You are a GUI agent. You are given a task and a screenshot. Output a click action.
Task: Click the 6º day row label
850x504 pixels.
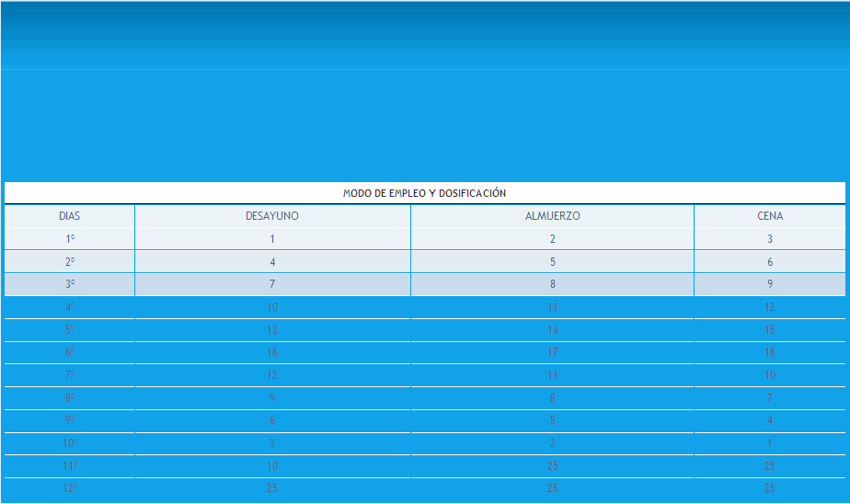(70, 352)
